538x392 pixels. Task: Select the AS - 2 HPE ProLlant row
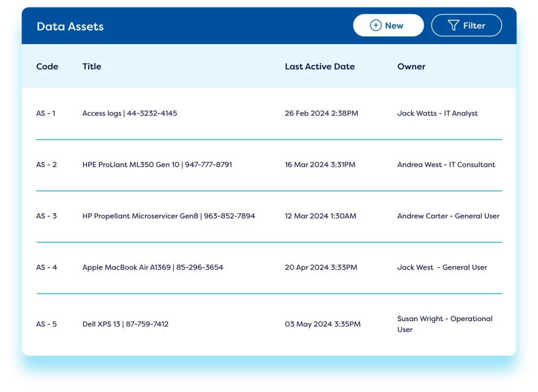coord(157,164)
